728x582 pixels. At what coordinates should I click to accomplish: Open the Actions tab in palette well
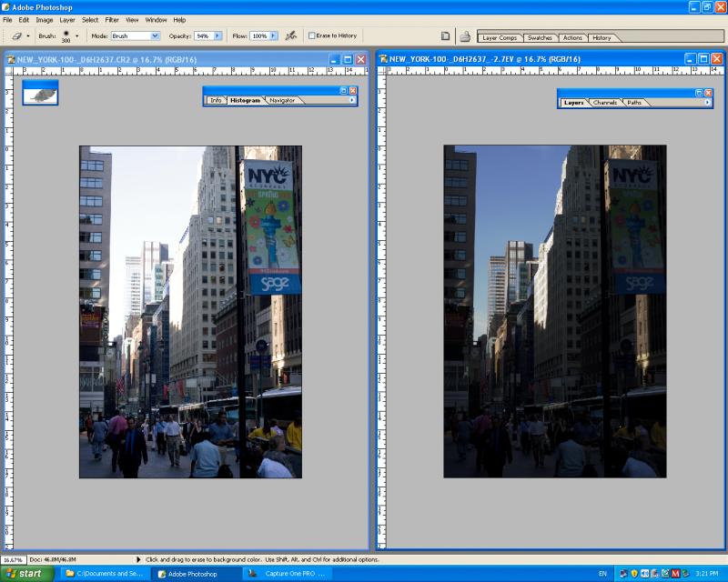572,38
